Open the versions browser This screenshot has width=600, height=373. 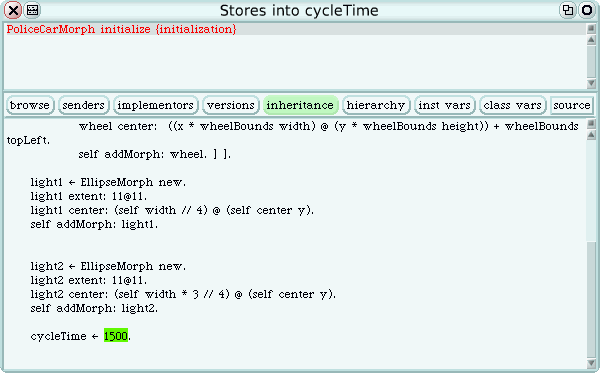click(x=231, y=105)
